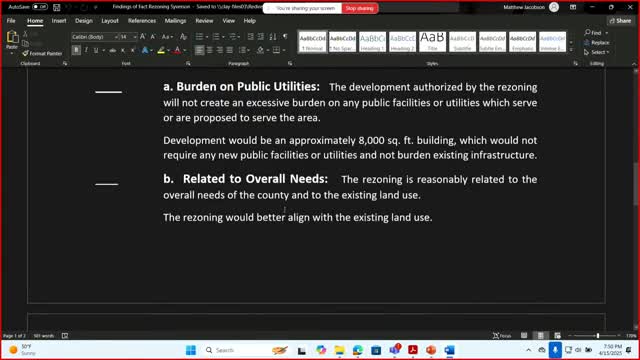
Task: Center align the paragraph text
Action: [x=209, y=50]
